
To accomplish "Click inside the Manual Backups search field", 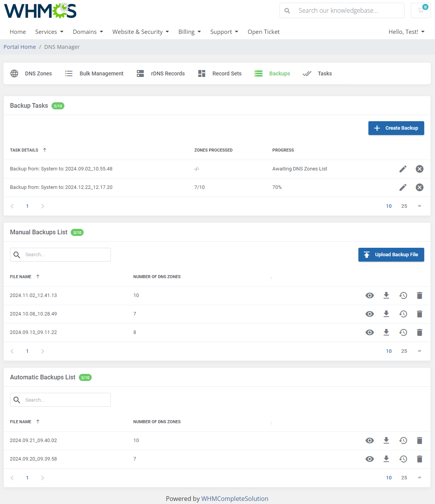I will [x=60, y=254].
